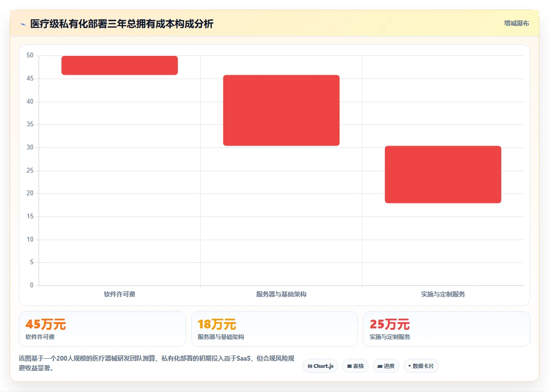
Task: Click the 服务器与基础架构 x-axis label
Action: pyautogui.click(x=281, y=294)
